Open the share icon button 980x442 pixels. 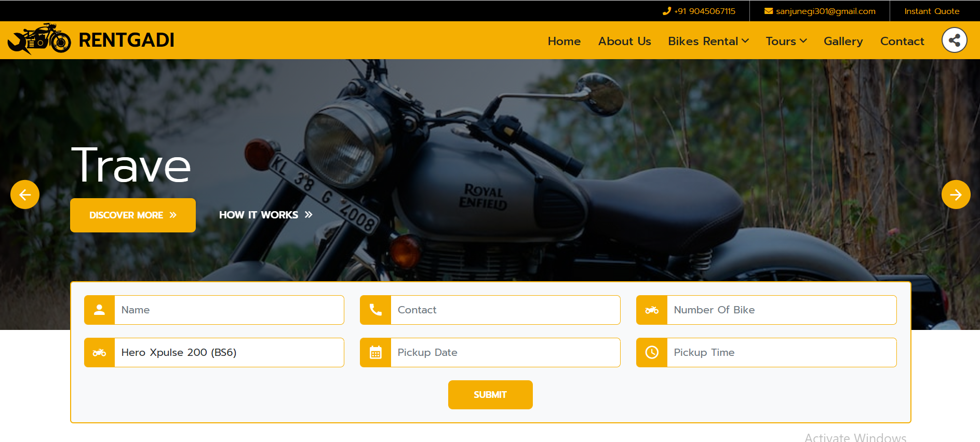click(955, 40)
